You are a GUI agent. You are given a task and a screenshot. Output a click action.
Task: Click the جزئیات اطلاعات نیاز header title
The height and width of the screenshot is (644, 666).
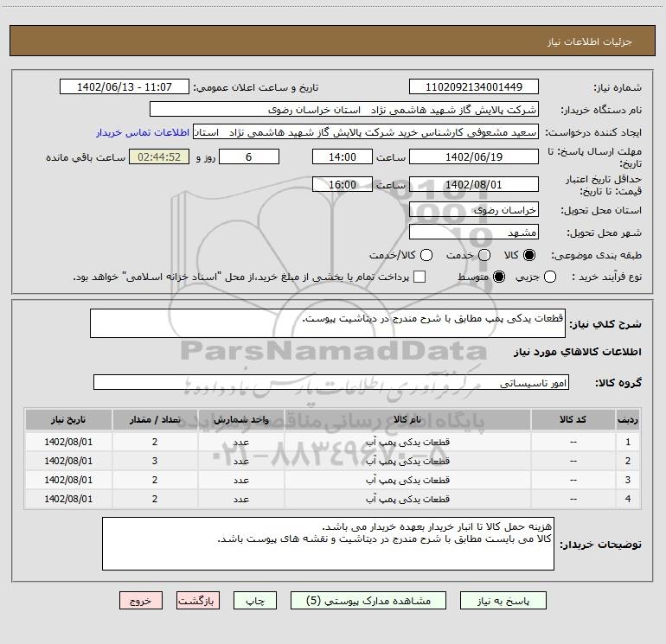(590, 41)
